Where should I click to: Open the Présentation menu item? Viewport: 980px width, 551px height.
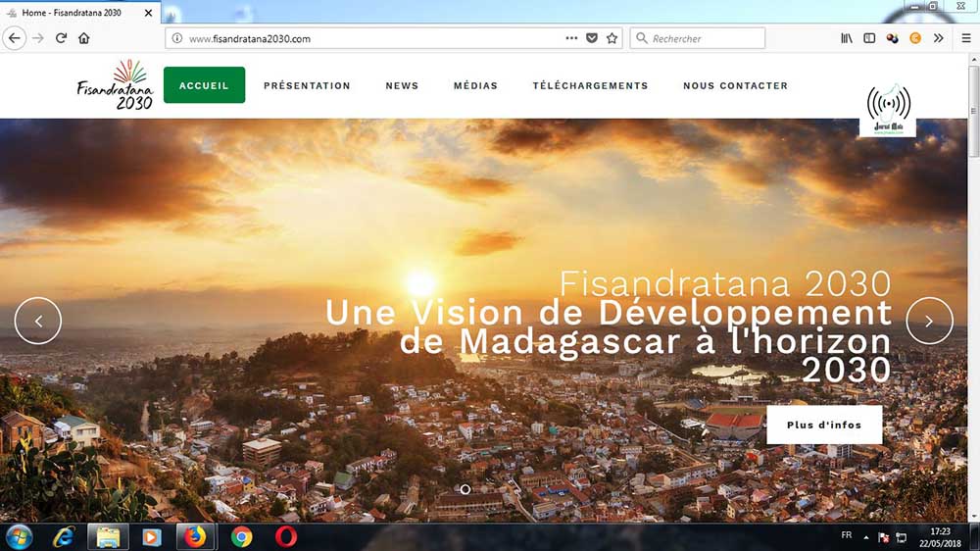[307, 85]
